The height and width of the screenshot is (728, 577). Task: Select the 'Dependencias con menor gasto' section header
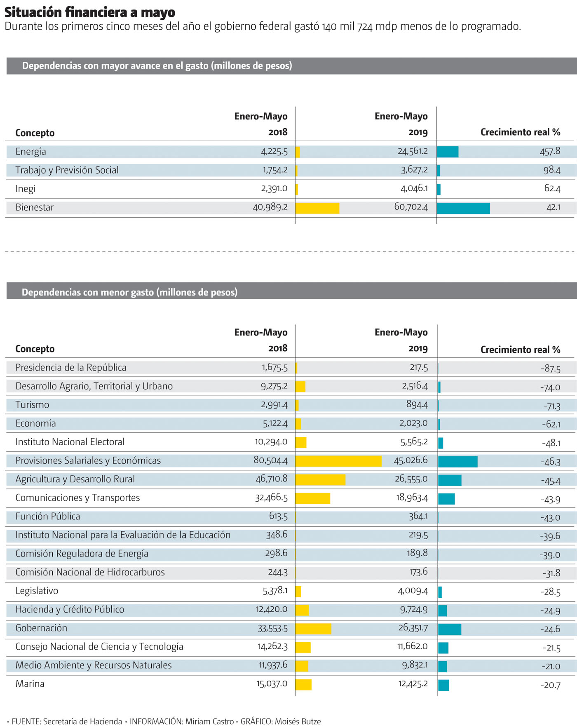129,292
